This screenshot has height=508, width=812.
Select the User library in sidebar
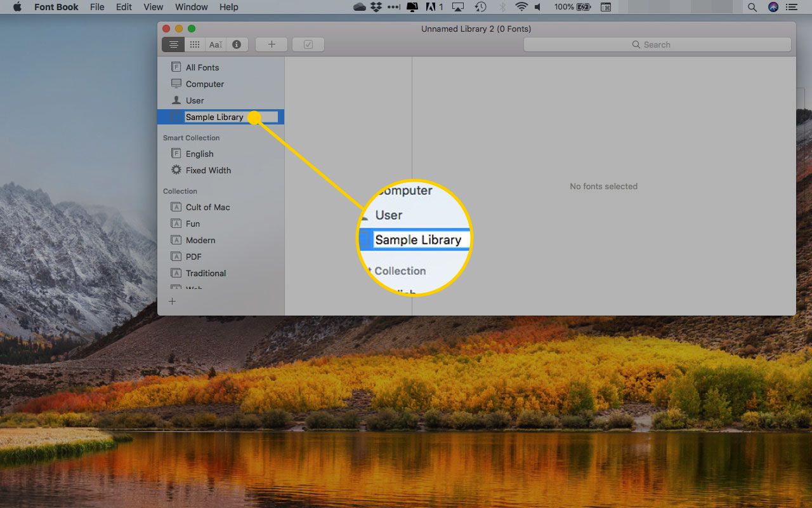[x=221, y=100]
